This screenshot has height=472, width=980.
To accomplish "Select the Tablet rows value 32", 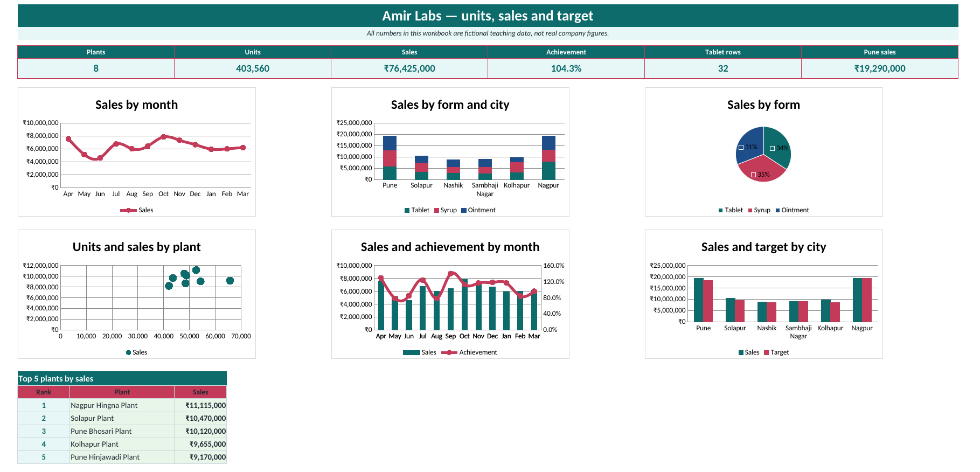I will 723,68.
